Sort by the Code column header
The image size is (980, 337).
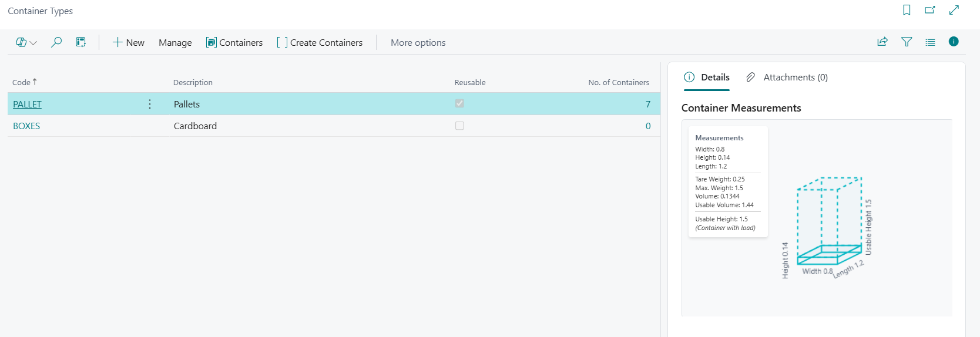tap(22, 82)
